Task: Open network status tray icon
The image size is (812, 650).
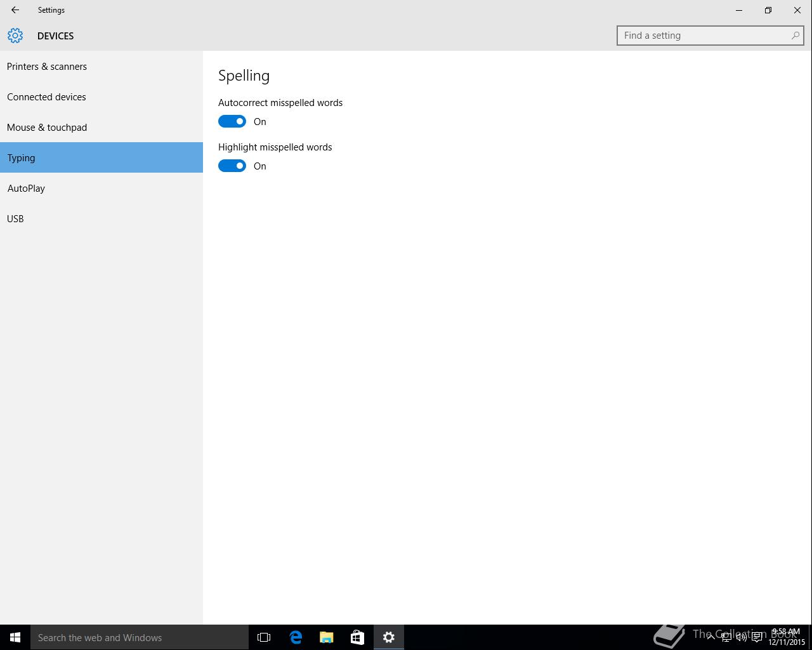Action: [x=726, y=637]
